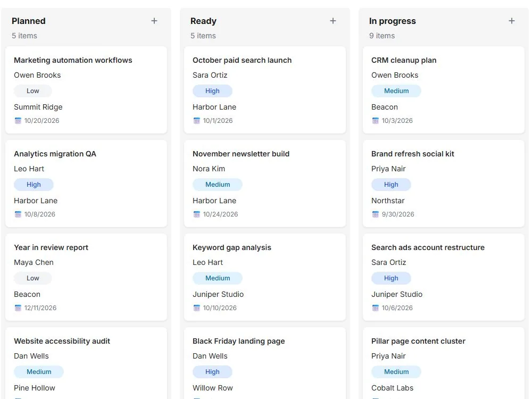The image size is (532, 399).
Task: Click due date 10/20/2026
Action: pyautogui.click(x=41, y=120)
